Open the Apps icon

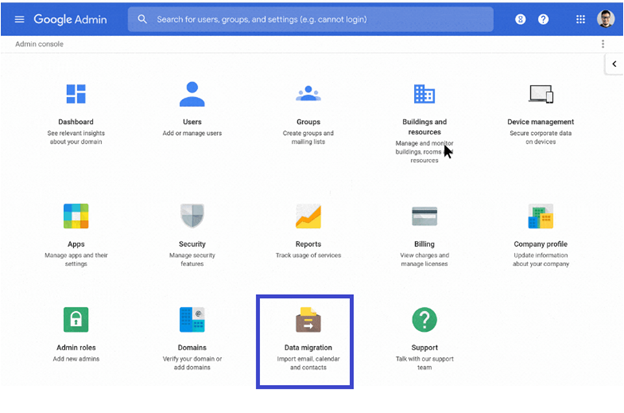tap(76, 216)
